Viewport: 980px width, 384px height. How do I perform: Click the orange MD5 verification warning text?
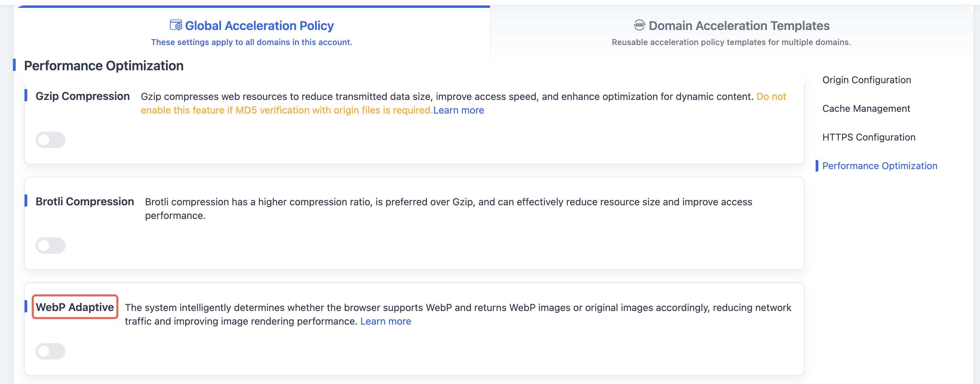coord(463,104)
